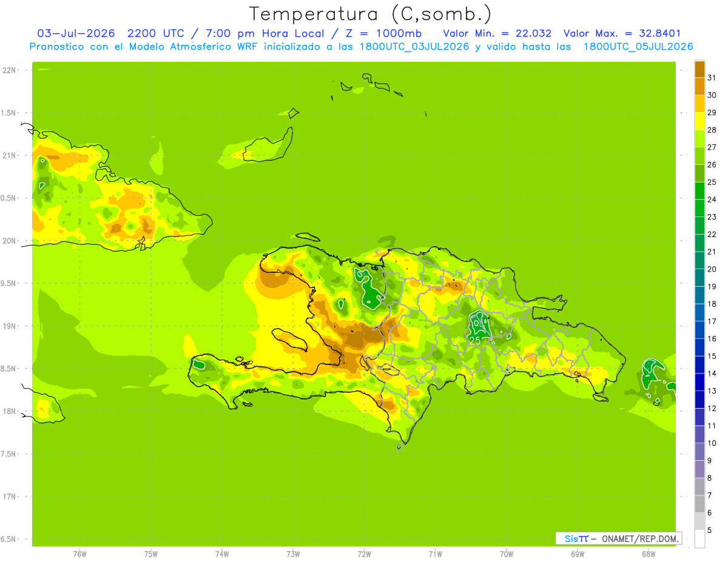This screenshot has height=562, width=728.
Task: Select the yellow legend swatch between 28 and 29
Action: pyautogui.click(x=699, y=121)
